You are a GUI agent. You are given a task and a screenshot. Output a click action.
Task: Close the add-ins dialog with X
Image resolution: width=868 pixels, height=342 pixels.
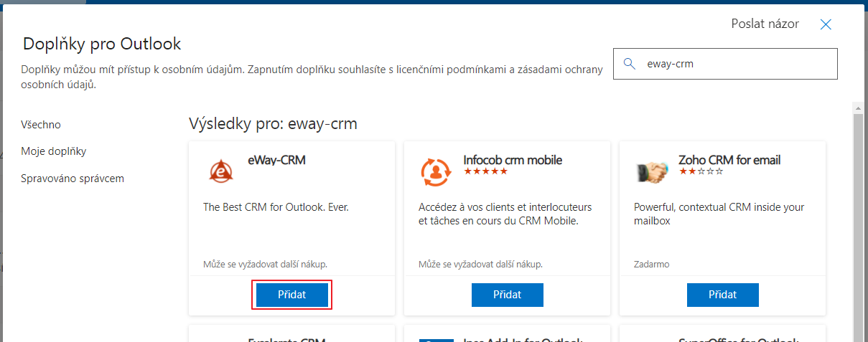pyautogui.click(x=826, y=24)
